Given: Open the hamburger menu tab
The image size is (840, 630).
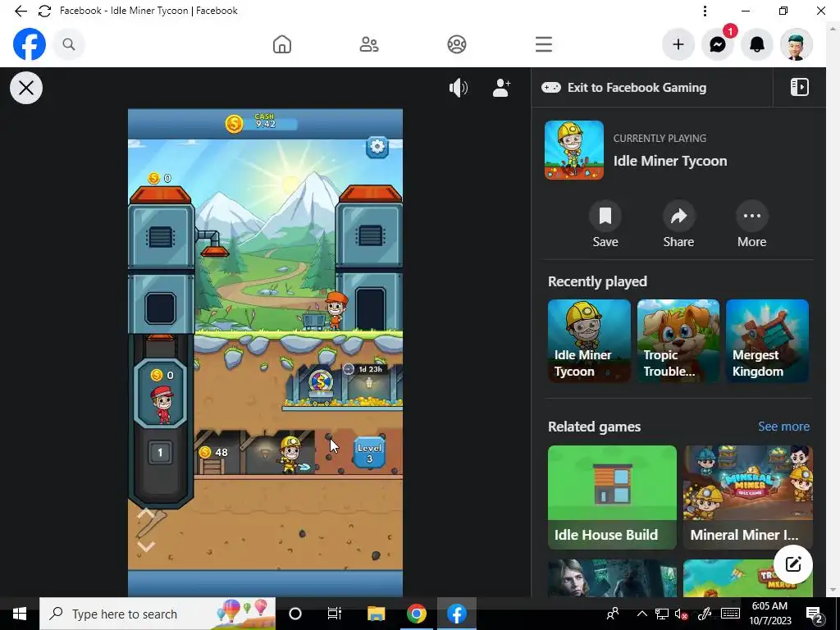Looking at the screenshot, I should (543, 44).
